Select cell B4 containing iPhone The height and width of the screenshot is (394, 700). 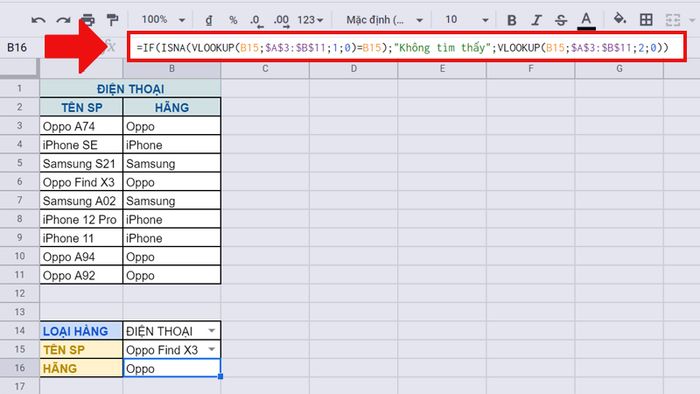(172, 145)
